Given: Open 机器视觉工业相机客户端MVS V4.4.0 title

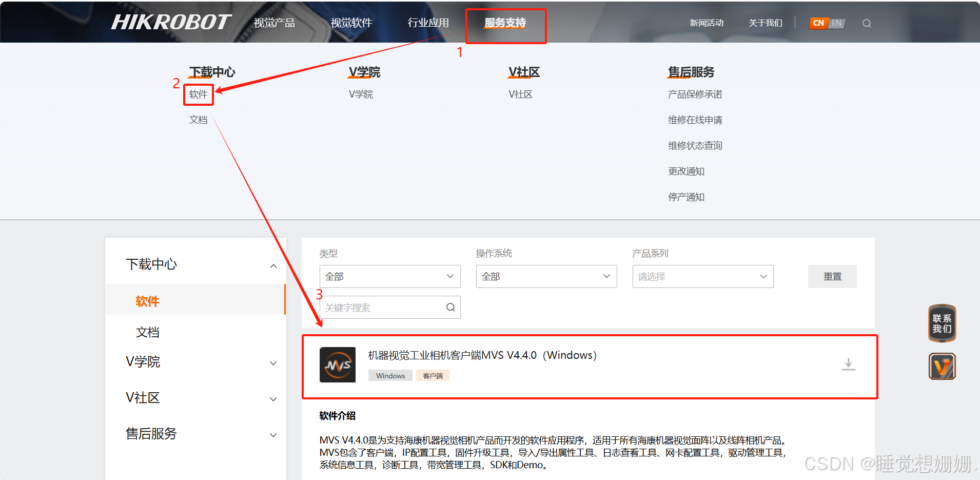Looking at the screenshot, I should pos(482,355).
